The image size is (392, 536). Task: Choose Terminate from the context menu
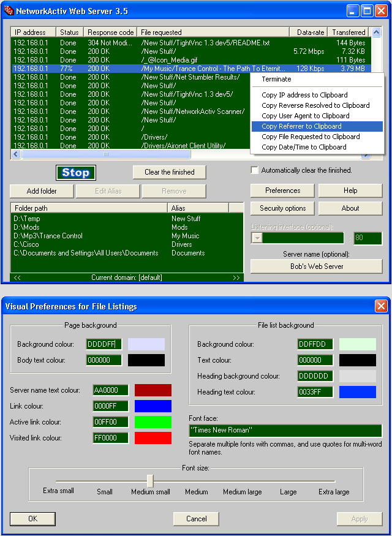276,79
